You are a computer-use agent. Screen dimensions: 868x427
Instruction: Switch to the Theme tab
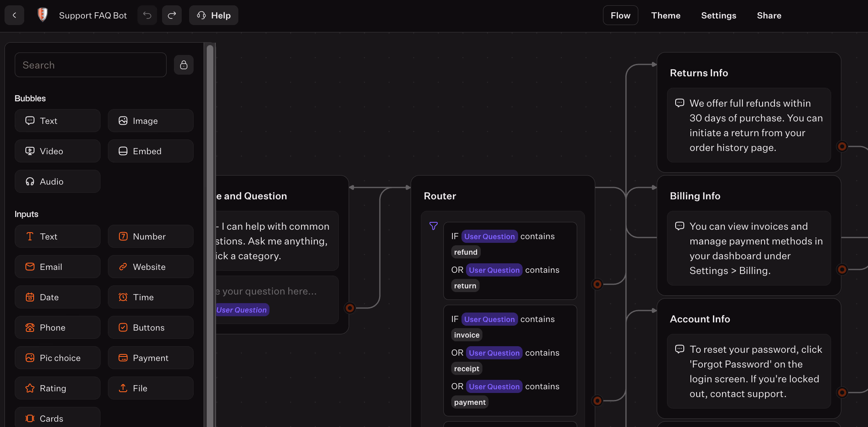click(665, 15)
